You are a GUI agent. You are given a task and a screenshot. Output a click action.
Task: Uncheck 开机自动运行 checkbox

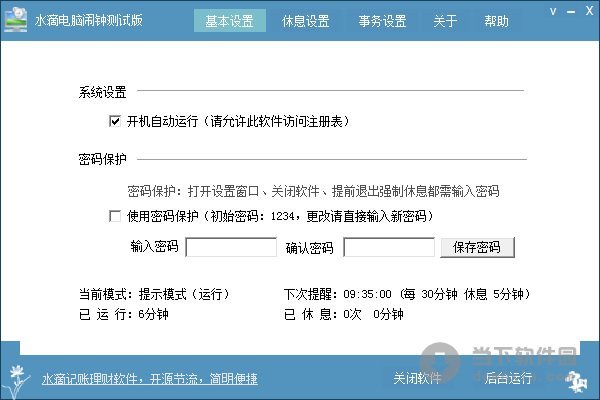[x=115, y=121]
